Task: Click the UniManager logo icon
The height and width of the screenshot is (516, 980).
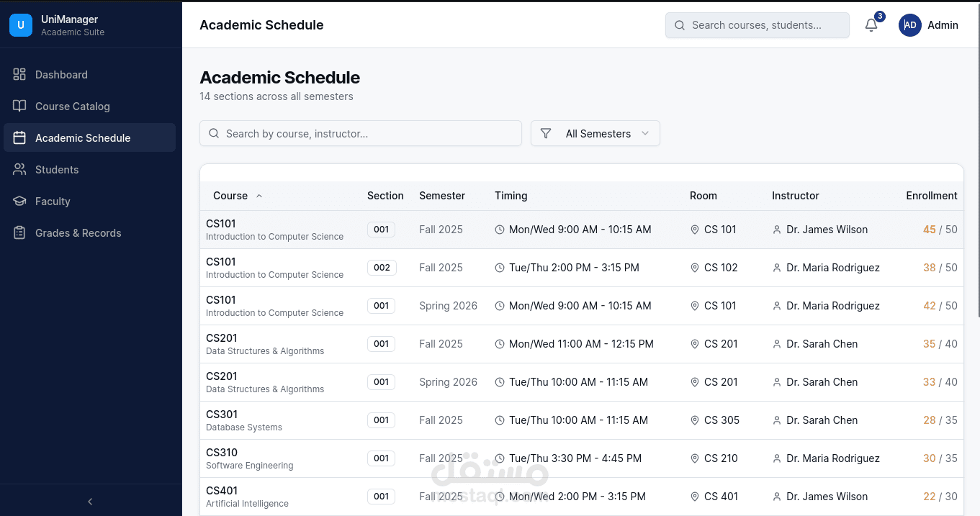Action: point(21,25)
